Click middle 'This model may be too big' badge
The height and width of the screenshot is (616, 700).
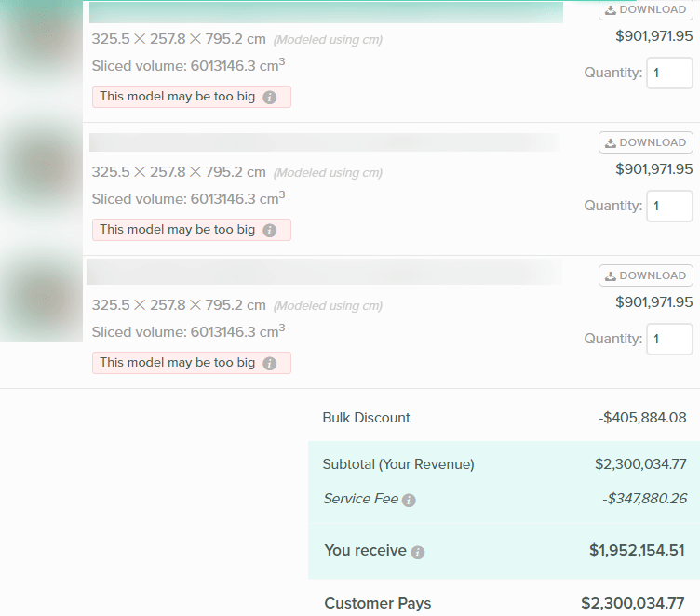click(x=178, y=230)
